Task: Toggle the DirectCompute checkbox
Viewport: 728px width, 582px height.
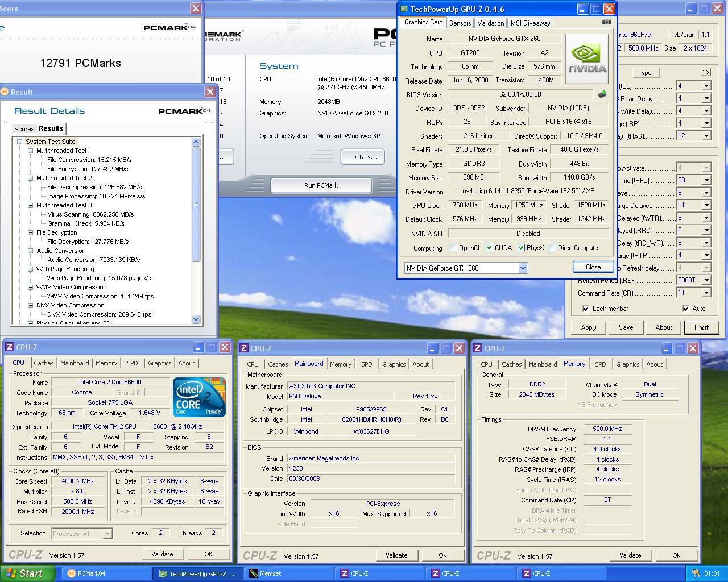Action: [x=552, y=248]
